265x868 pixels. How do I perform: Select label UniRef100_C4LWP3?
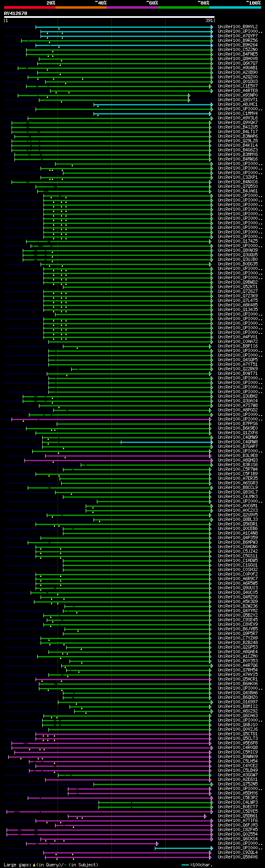point(238,802)
